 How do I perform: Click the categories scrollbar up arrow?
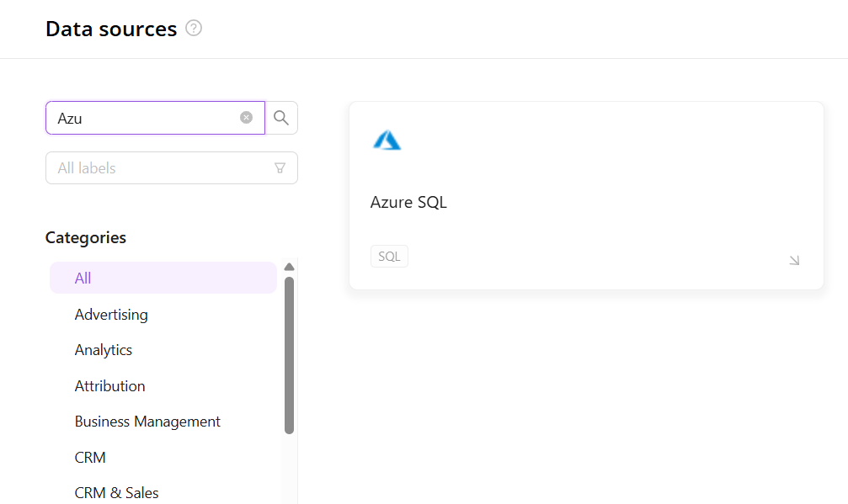coord(289,267)
